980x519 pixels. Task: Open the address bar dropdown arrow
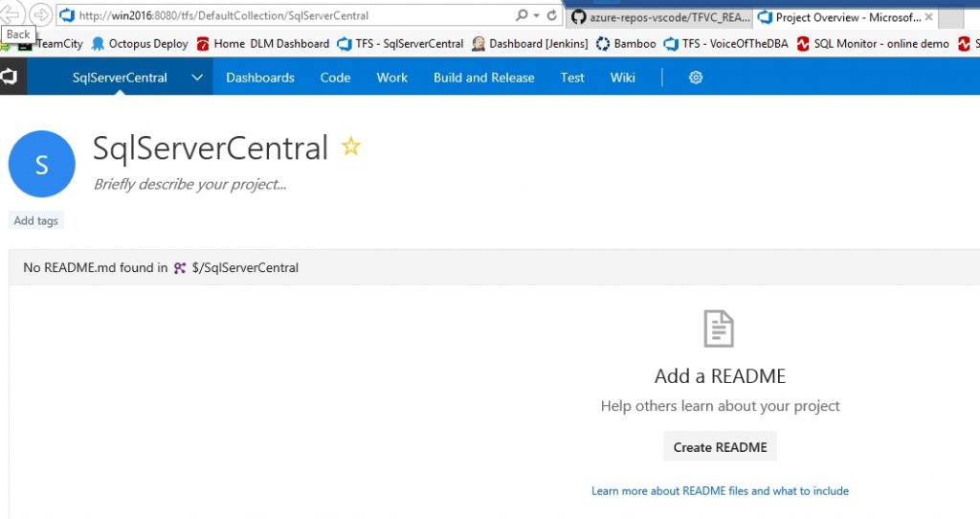click(536, 15)
